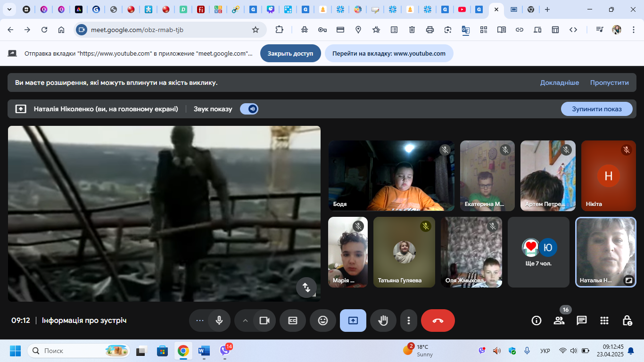
Task: Click the printer icon in toolbar
Action: [x=430, y=30]
